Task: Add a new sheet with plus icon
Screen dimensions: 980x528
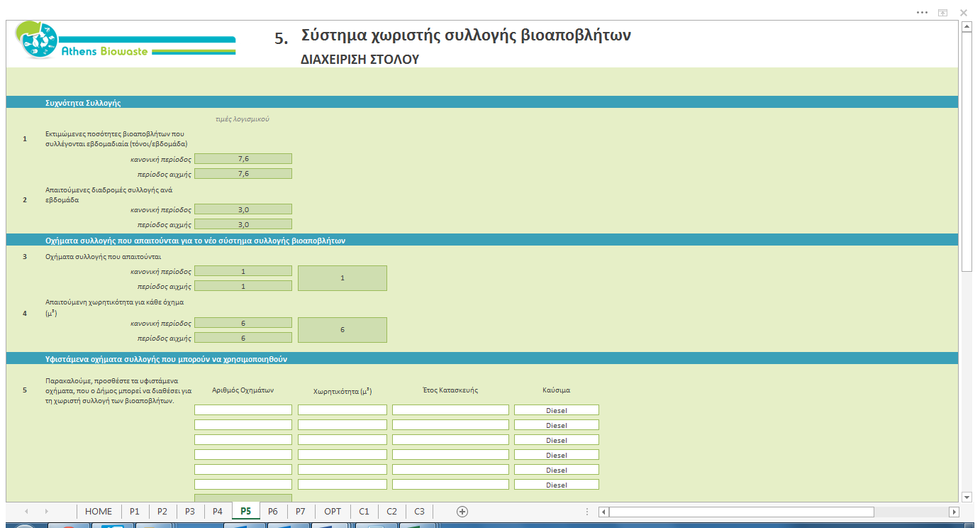Action: click(x=462, y=511)
